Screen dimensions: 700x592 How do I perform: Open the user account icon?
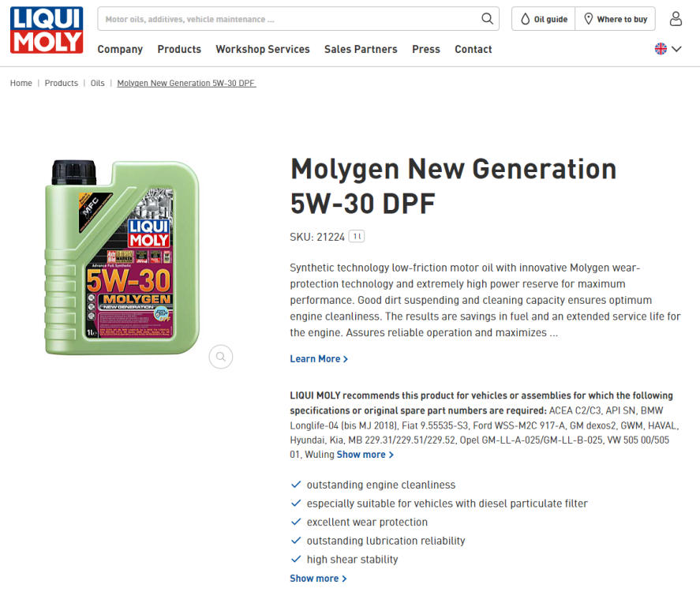click(x=676, y=19)
